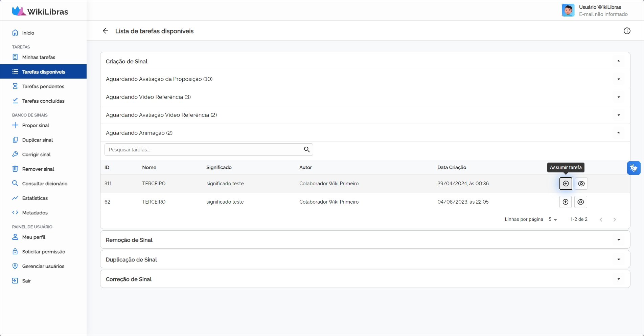Image resolution: width=644 pixels, height=336 pixels.
Task: Open the rows per page dropdown
Action: pos(553,219)
